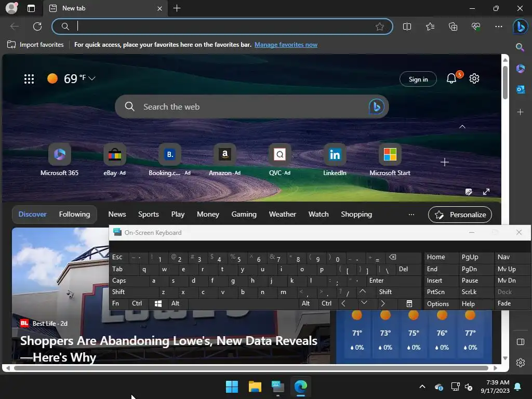The width and height of the screenshot is (532, 399).
Task: Click Personalize feed button
Action: [460, 215]
